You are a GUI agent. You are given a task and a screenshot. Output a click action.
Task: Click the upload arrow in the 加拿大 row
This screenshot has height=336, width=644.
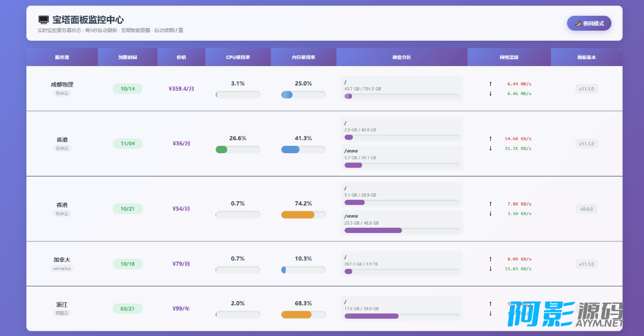click(490, 259)
